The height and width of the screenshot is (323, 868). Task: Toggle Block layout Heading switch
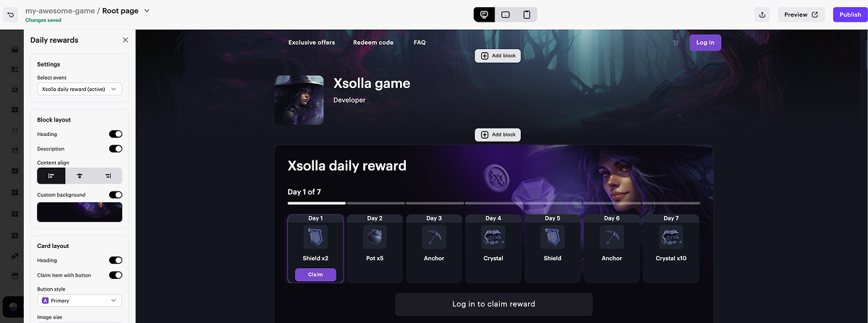116,134
